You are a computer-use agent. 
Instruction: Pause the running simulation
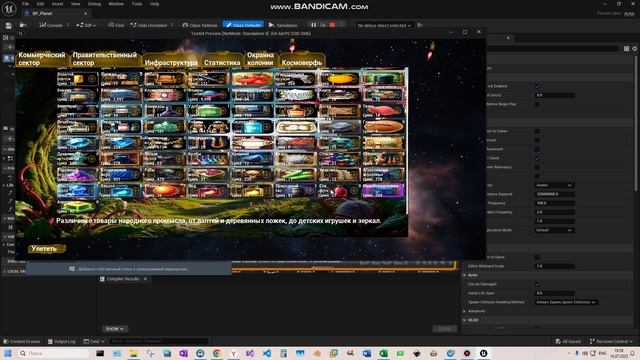tap(313, 25)
